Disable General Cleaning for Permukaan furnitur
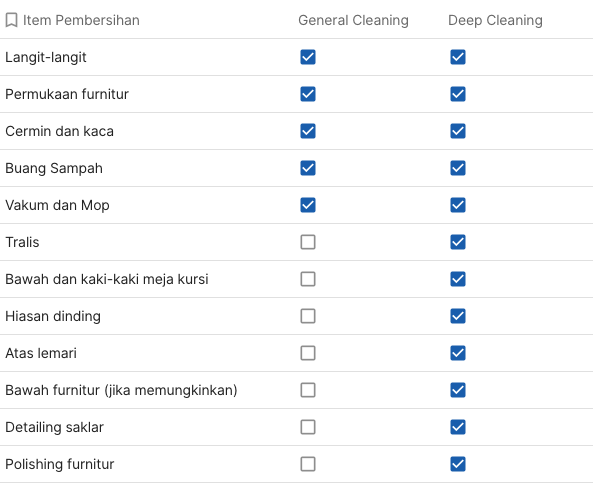Viewport: 605px width, 488px height. pyautogui.click(x=308, y=94)
